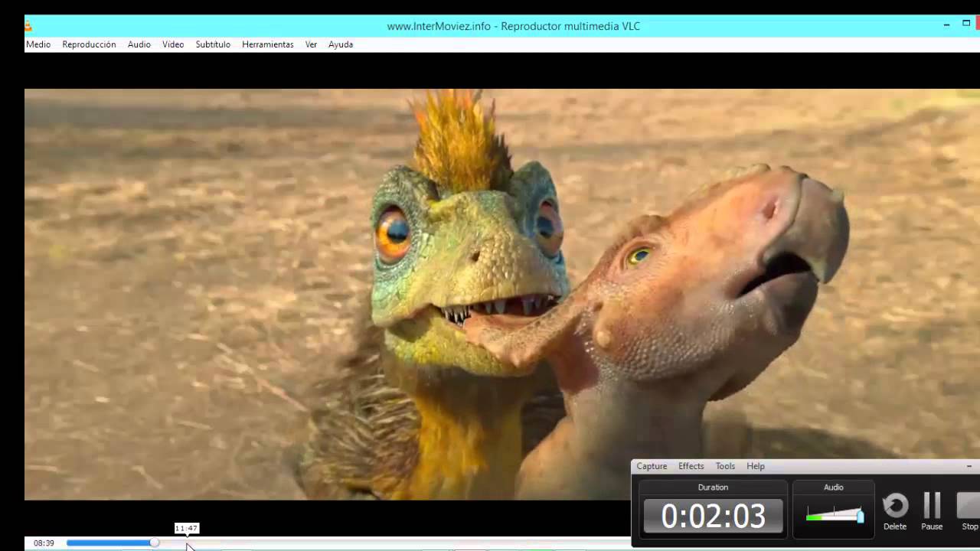Screen dimensions: 980x551
Task: Open the Subtítulo menu
Action: (213, 44)
